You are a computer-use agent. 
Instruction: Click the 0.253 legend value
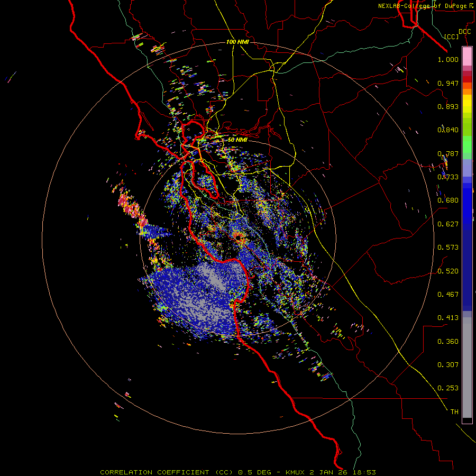point(448,388)
